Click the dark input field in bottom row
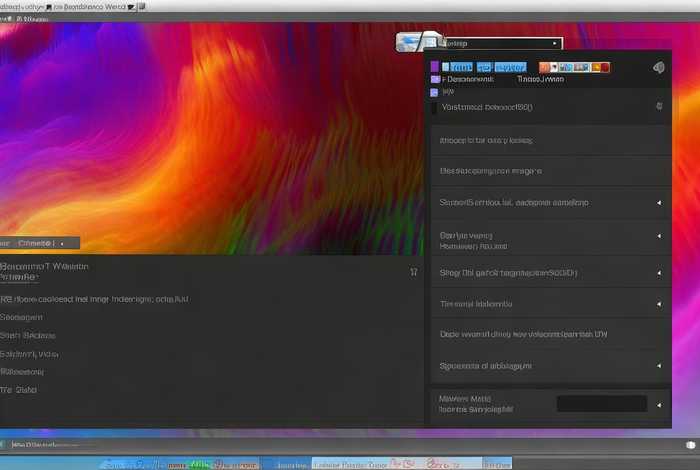 601,404
